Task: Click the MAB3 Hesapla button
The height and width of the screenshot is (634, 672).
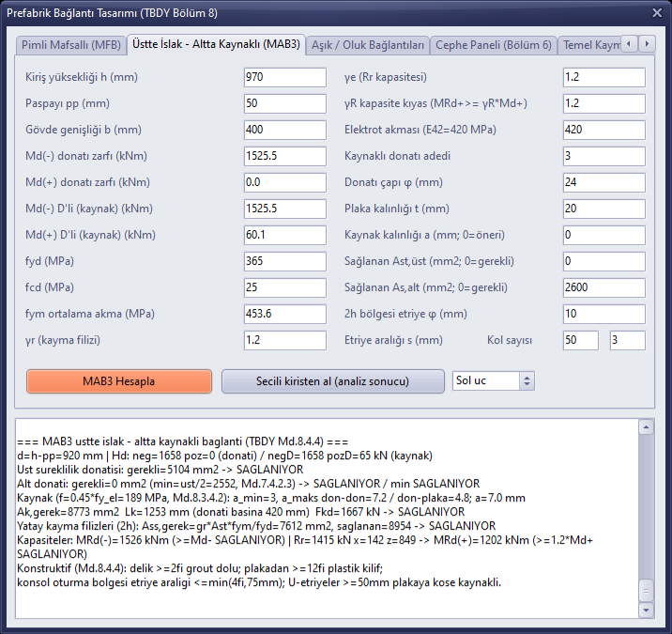Action: pyautogui.click(x=119, y=381)
